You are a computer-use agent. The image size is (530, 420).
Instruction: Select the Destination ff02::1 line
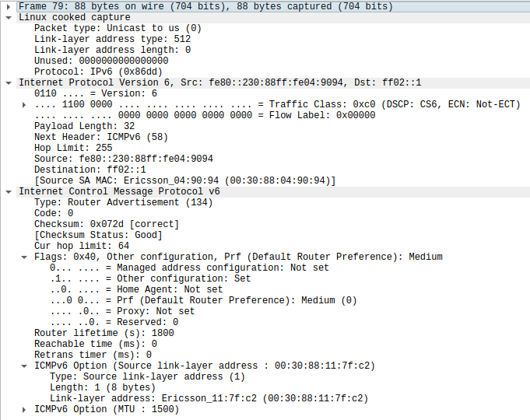pos(90,170)
